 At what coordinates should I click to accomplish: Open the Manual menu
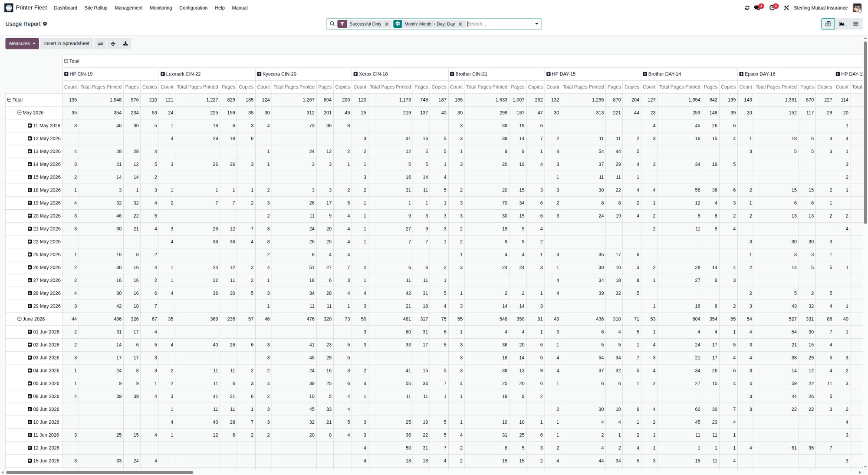click(240, 8)
